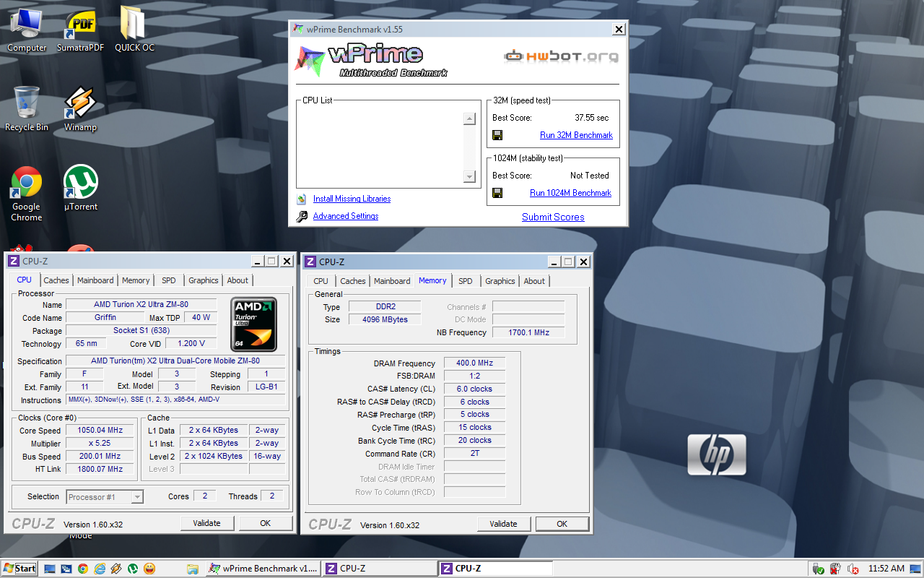
Task: Click OK in the right CPU-Z window
Action: [x=562, y=524]
